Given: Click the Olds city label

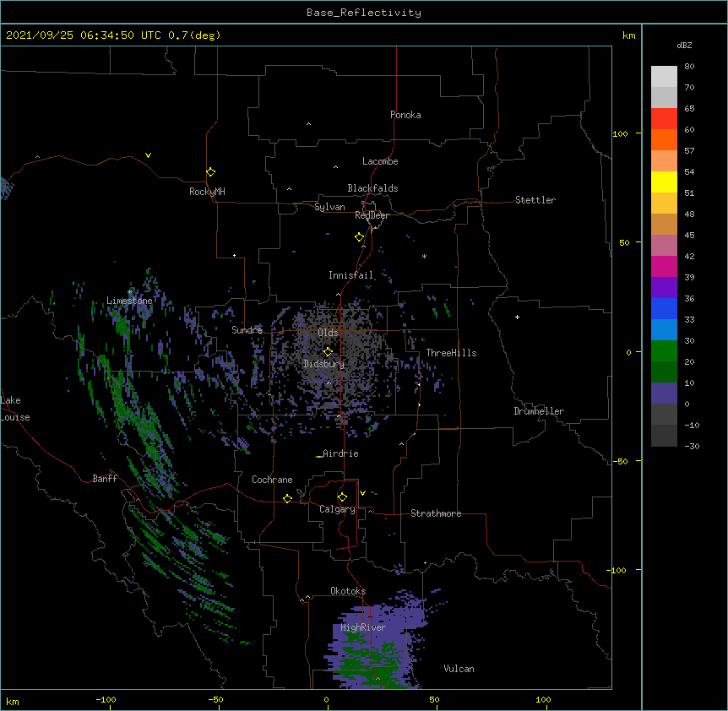Looking at the screenshot, I should pyautogui.click(x=328, y=333).
